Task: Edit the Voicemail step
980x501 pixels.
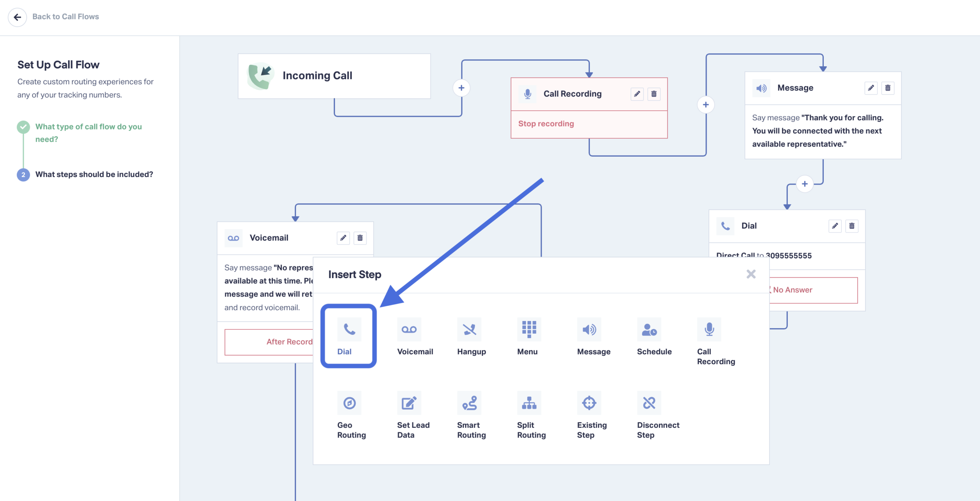Action: (343, 238)
